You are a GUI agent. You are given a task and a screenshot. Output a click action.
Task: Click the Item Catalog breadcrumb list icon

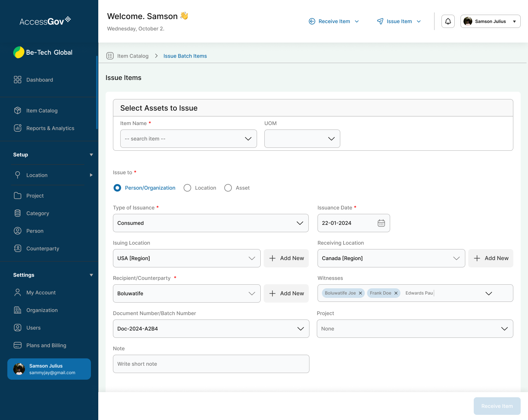click(x=110, y=56)
